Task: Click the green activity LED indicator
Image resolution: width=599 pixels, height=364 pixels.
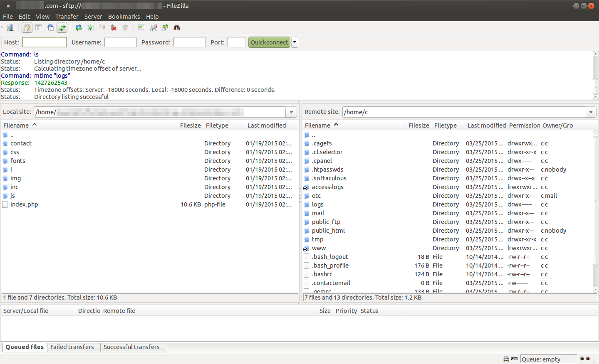Action: pyautogui.click(x=582, y=359)
